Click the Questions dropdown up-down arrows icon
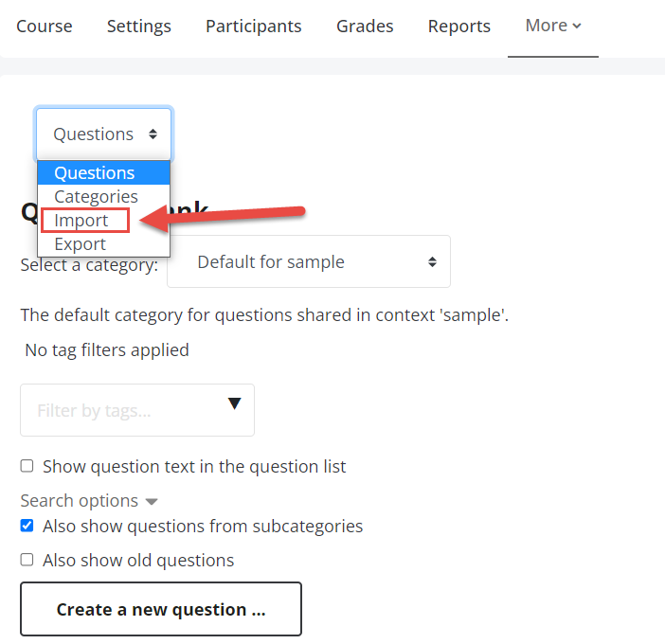This screenshot has height=644, width=665. (x=153, y=134)
